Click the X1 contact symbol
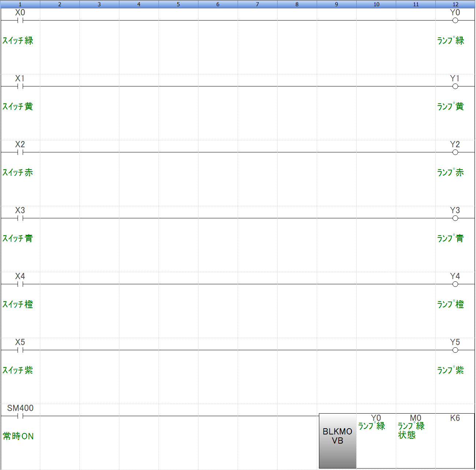 pos(20,86)
